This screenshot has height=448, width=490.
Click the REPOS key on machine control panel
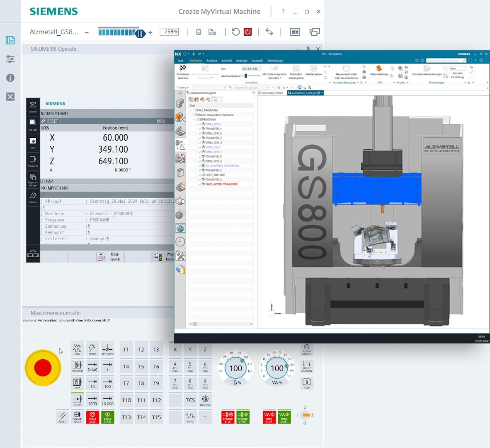coord(92,349)
